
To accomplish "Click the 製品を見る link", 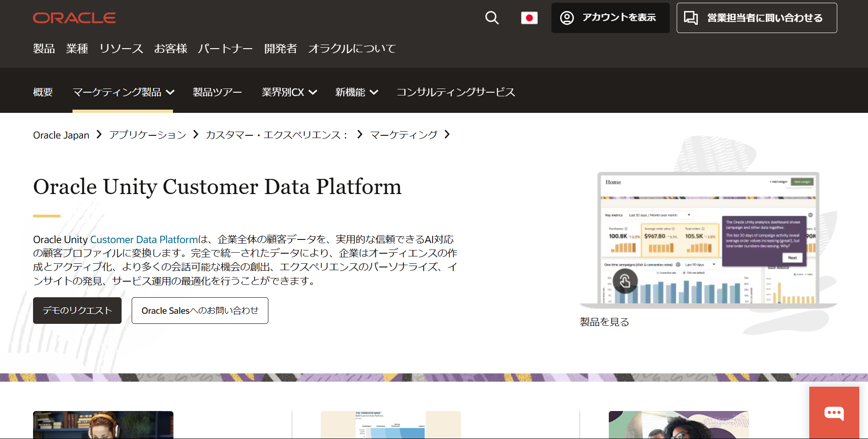I will 604,322.
